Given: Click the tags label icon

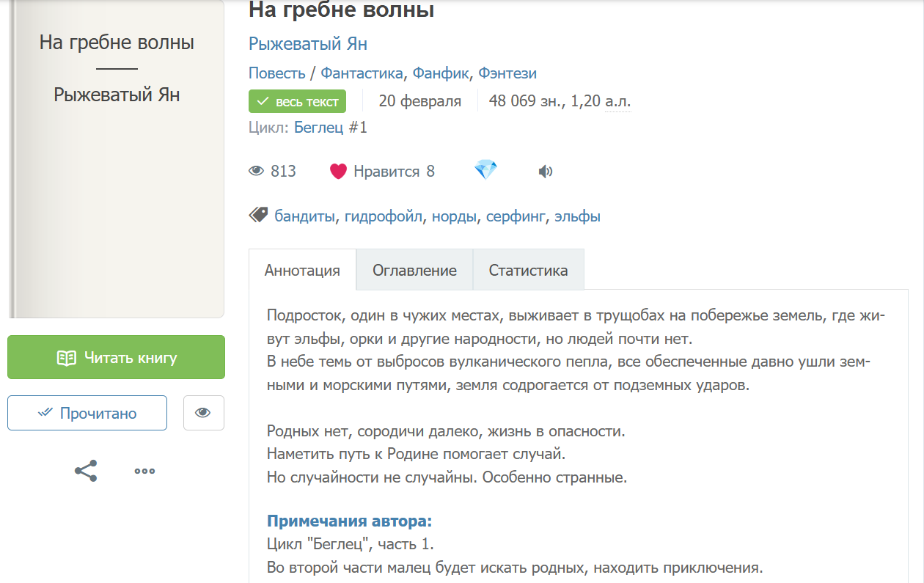Looking at the screenshot, I should (258, 215).
